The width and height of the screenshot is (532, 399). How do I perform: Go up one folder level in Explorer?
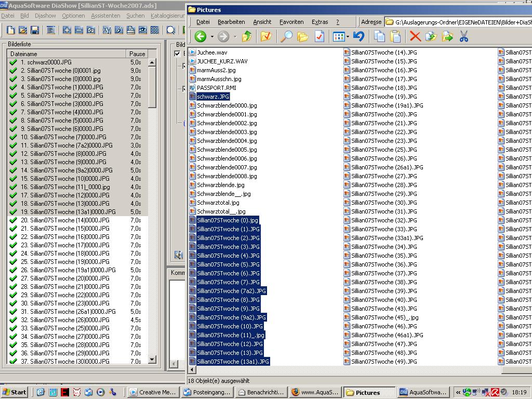coord(247,36)
